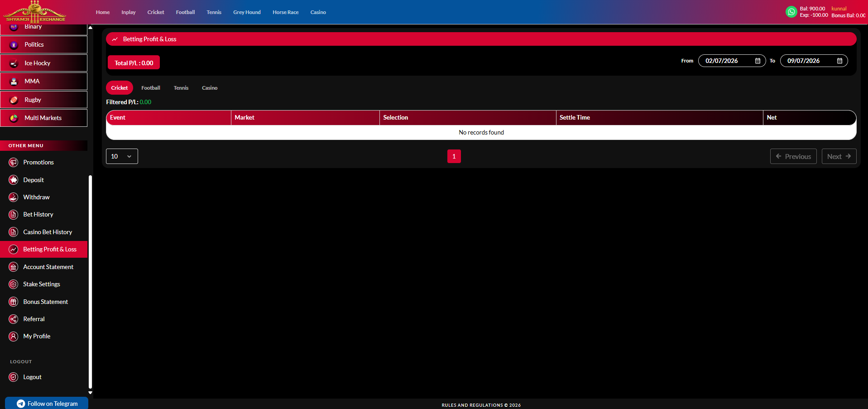This screenshot has height=409, width=868.
Task: Select the Tennis filter tab
Action: [x=181, y=88]
